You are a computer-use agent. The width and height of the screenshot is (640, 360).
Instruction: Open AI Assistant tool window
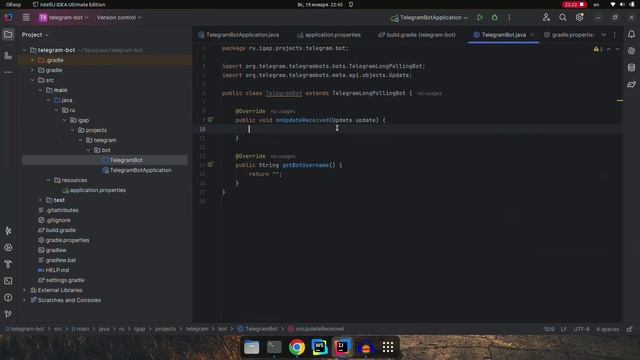(631, 51)
